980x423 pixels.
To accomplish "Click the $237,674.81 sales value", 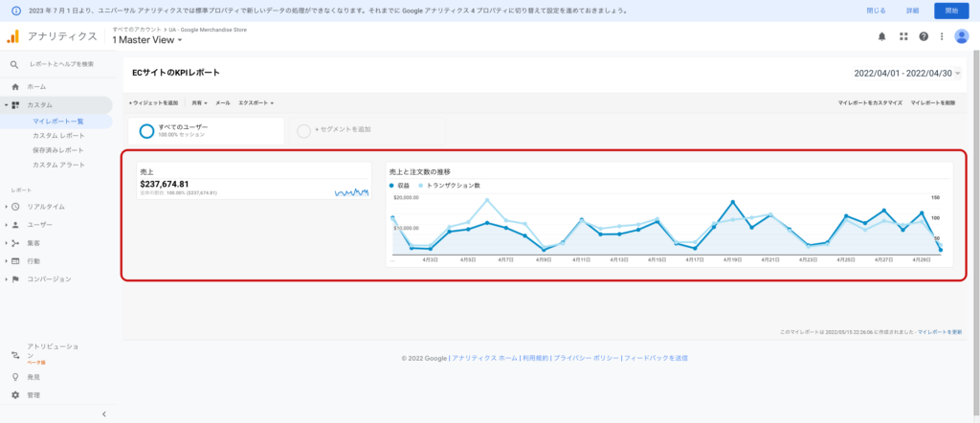I will [x=165, y=184].
